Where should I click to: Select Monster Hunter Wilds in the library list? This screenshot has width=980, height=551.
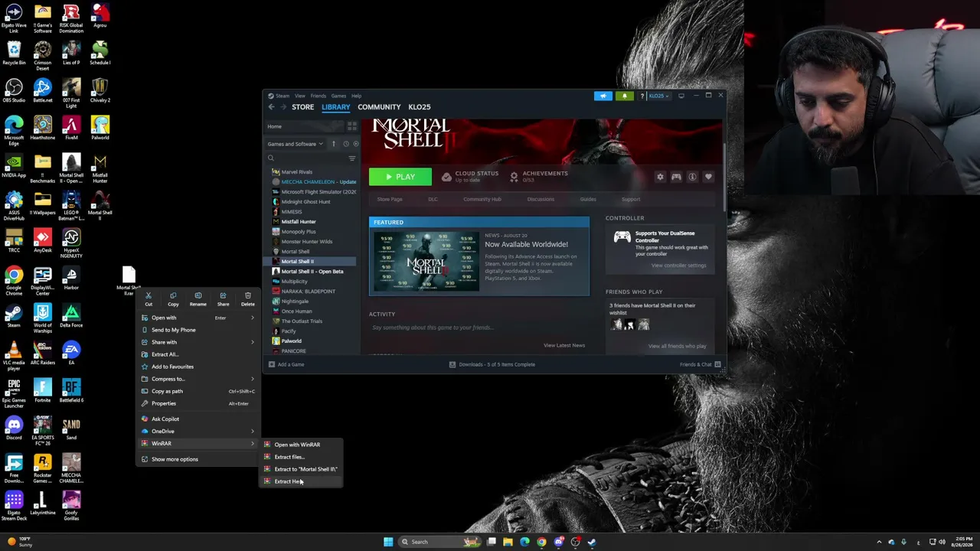307,241
